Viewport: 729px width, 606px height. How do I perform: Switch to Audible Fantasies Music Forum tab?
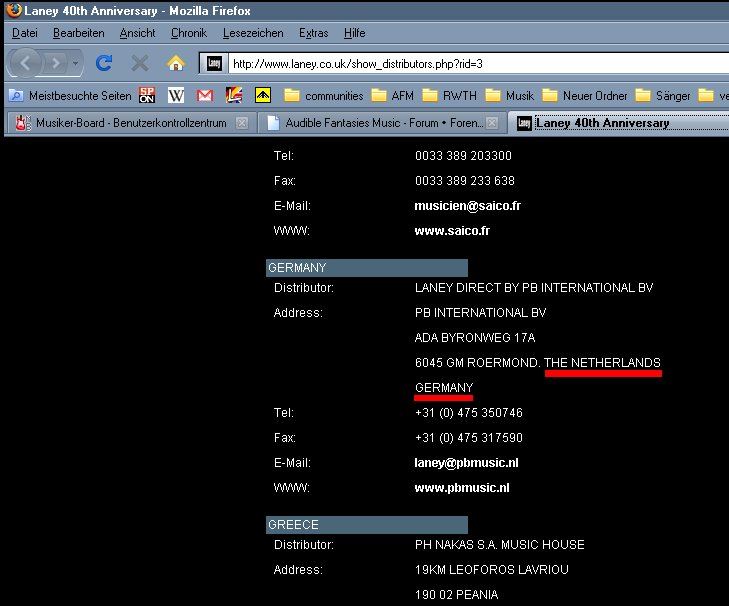[382, 123]
